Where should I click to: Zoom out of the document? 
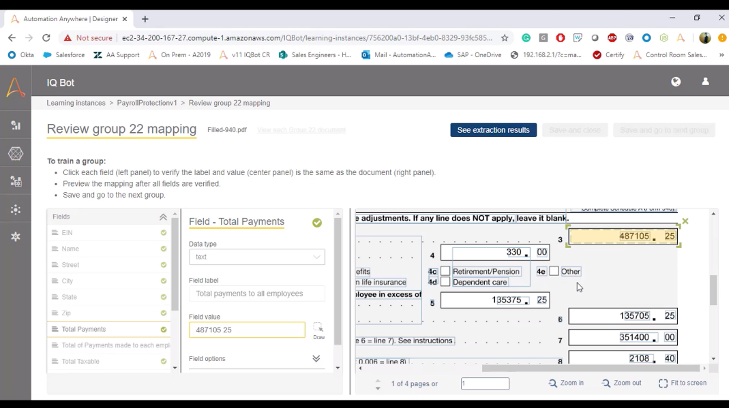coord(623,383)
